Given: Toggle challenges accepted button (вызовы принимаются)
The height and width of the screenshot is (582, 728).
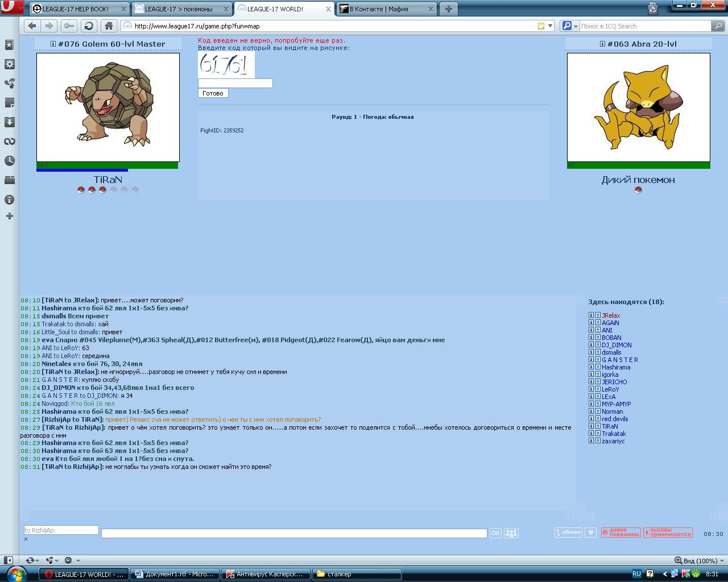Looking at the screenshot, I should (668, 533).
